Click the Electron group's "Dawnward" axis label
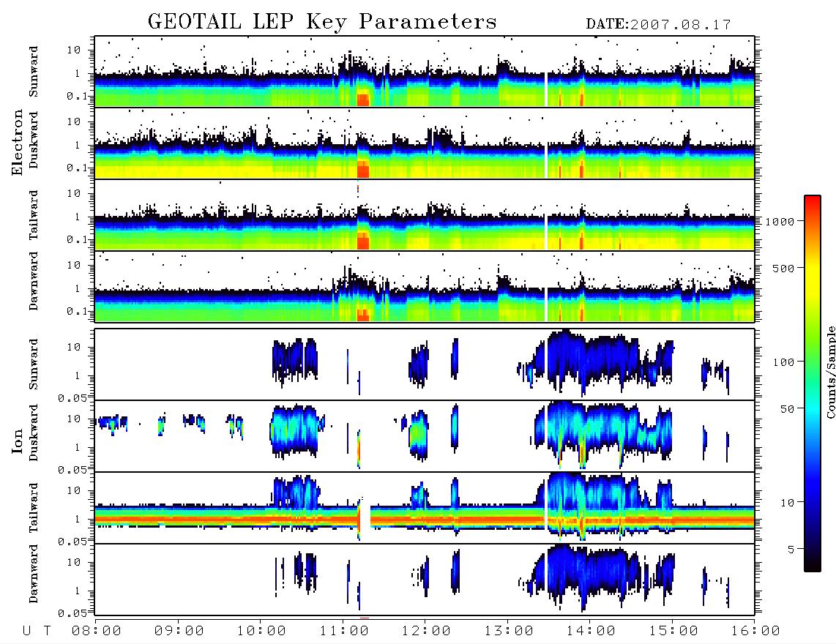The image size is (836, 644). pos(34,282)
